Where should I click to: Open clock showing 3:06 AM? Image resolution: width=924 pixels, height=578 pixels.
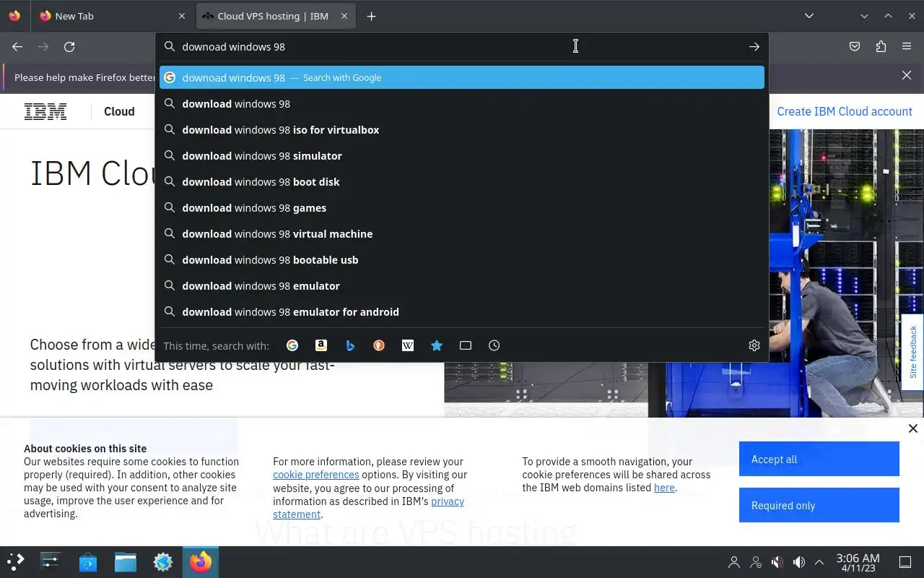point(858,562)
